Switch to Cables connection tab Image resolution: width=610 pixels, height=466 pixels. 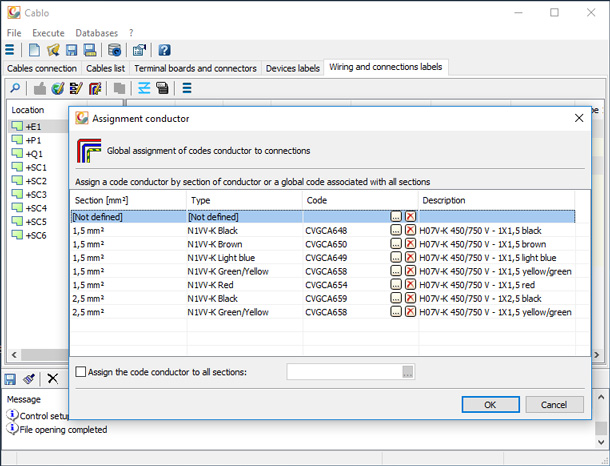(42, 68)
